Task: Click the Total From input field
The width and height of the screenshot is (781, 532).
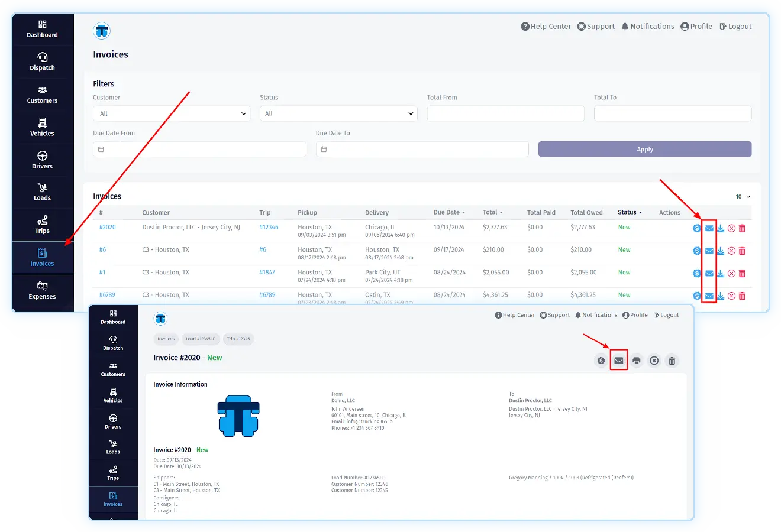Action: pyautogui.click(x=505, y=113)
